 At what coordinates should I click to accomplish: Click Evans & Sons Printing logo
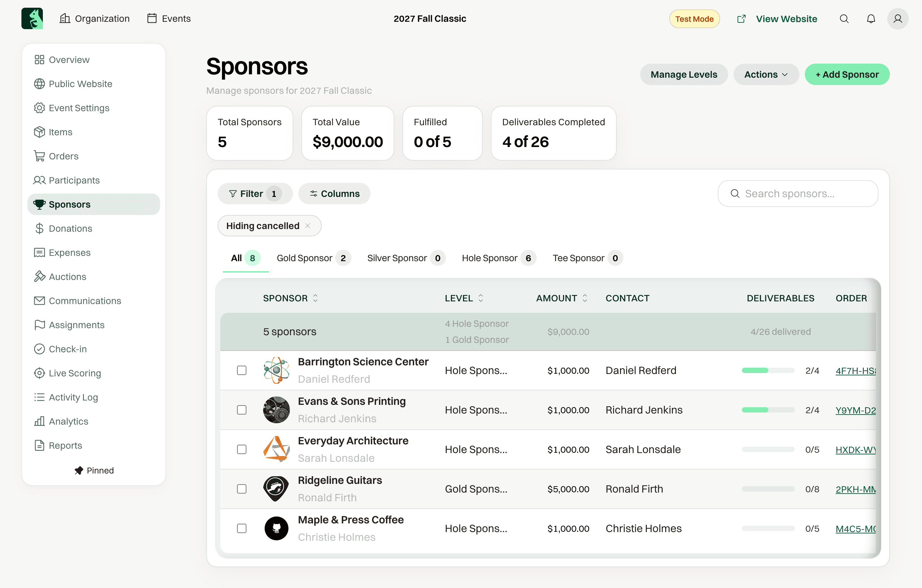277,410
